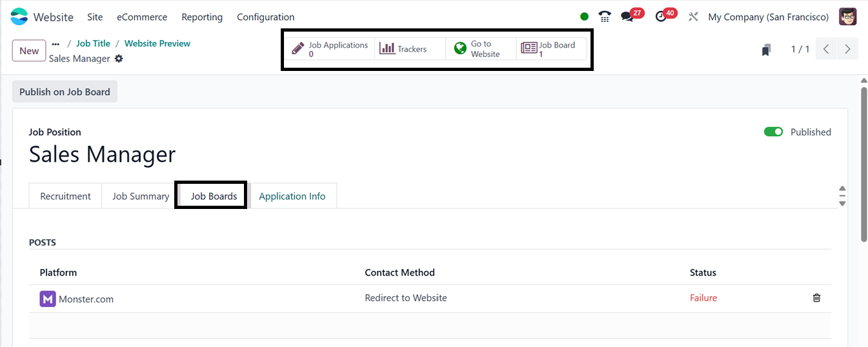
Task: Switch to the Application Info tab
Action: click(292, 196)
